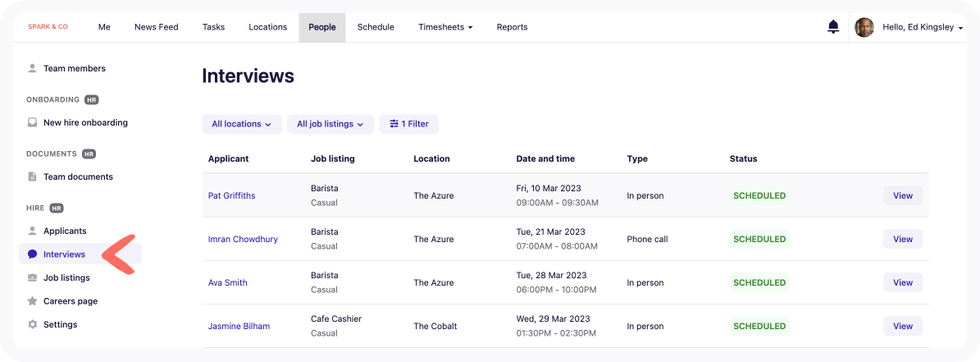Image resolution: width=980 pixels, height=362 pixels.
Task: Click the Fri, 10 Mar 2023 date
Action: pyautogui.click(x=550, y=188)
